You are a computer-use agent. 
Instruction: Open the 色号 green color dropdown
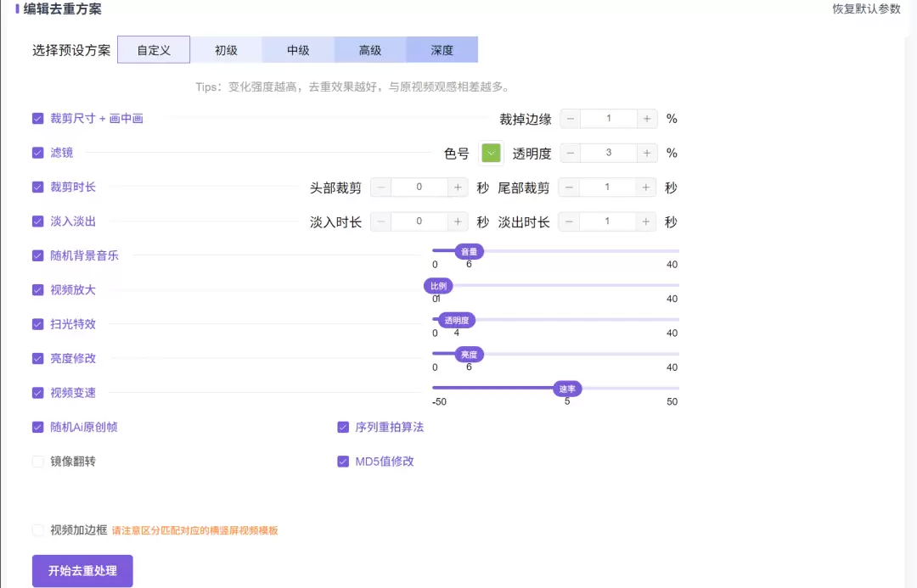(491, 154)
